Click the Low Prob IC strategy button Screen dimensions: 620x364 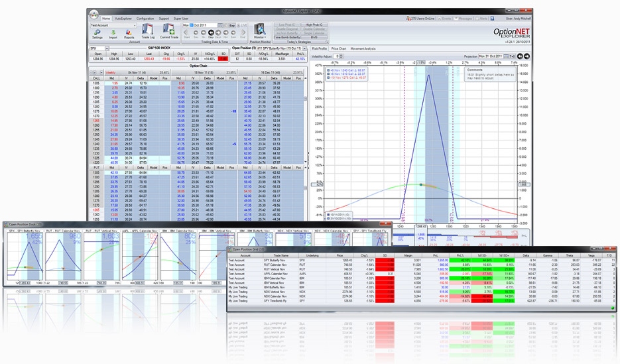pyautogui.click(x=287, y=25)
